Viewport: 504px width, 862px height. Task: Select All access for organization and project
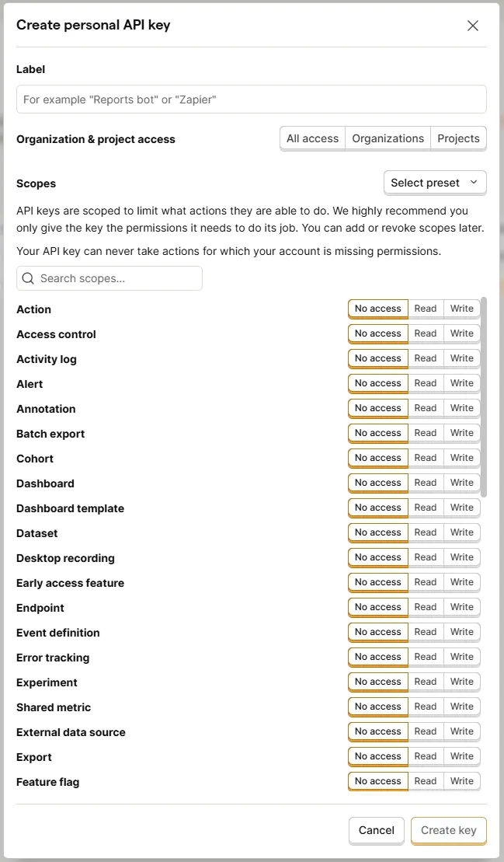311,138
